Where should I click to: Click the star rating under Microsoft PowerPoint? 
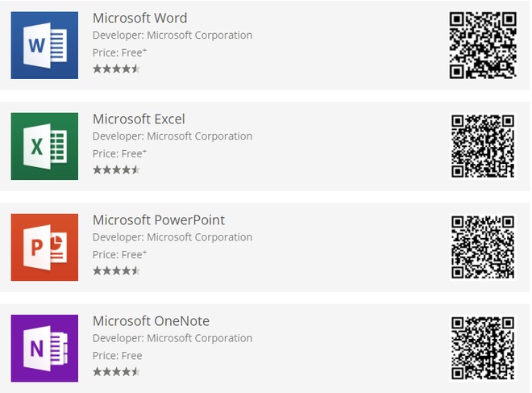(x=116, y=270)
